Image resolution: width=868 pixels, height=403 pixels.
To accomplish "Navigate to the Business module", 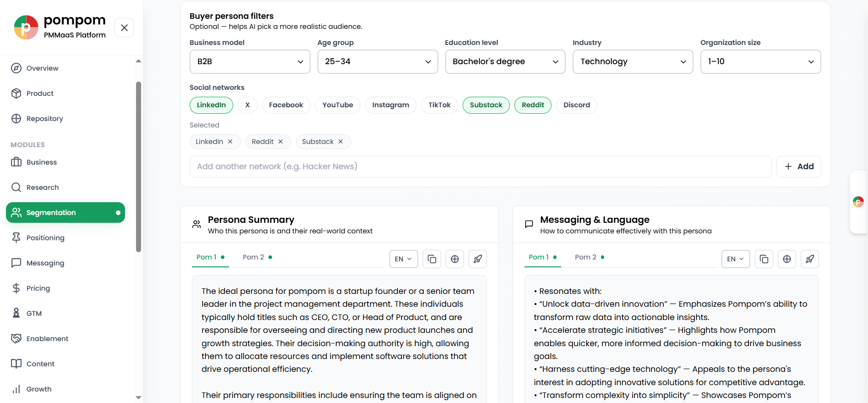I will pyautogui.click(x=66, y=162).
